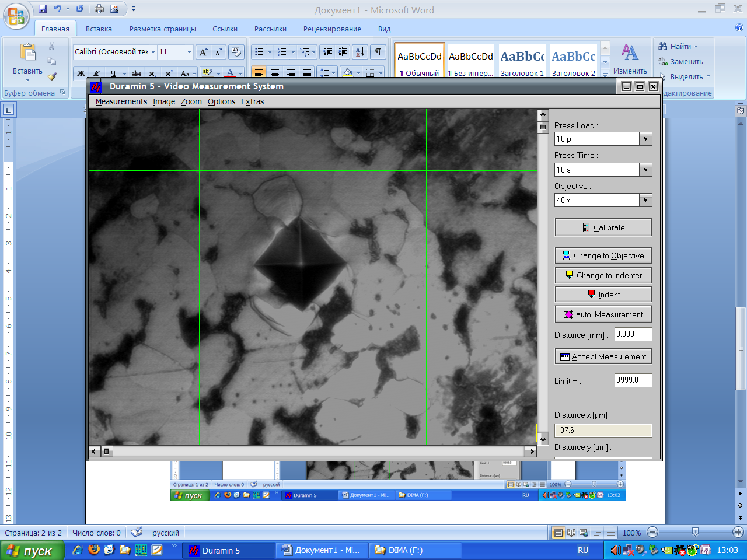Switch to the Разметка страницы tab
This screenshot has height=560, width=747.
tap(163, 29)
